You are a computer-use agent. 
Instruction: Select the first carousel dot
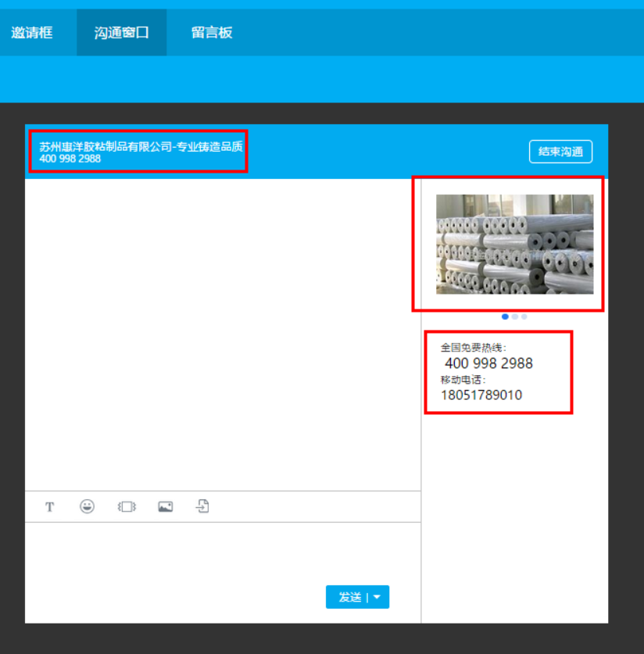coord(505,316)
